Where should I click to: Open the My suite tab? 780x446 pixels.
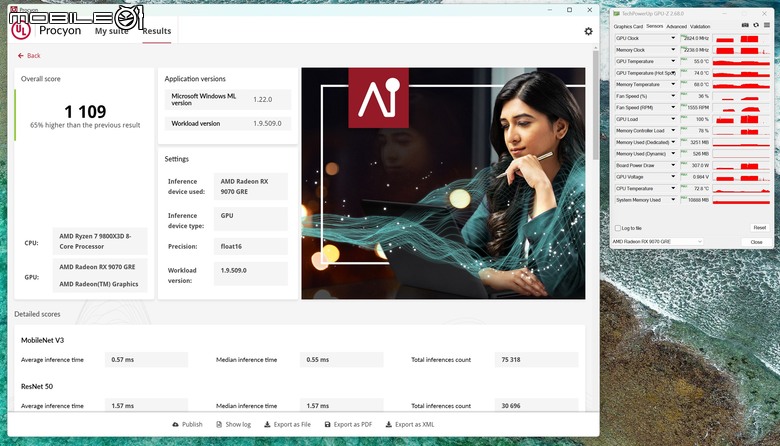[111, 31]
